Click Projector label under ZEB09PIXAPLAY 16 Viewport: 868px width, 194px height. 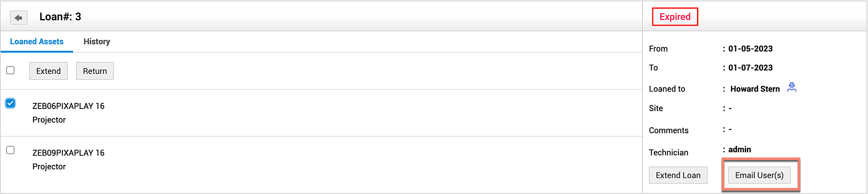point(49,167)
